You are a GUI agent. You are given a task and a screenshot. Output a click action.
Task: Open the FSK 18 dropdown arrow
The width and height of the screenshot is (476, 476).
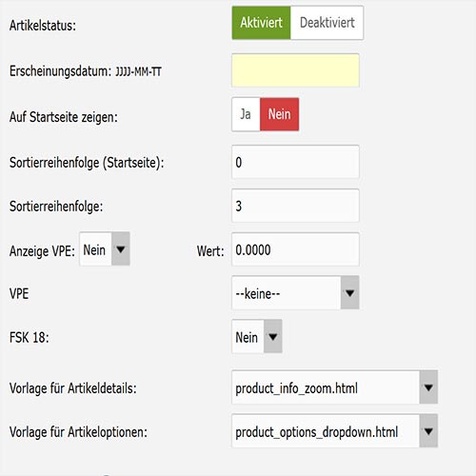pyautogui.click(x=273, y=336)
